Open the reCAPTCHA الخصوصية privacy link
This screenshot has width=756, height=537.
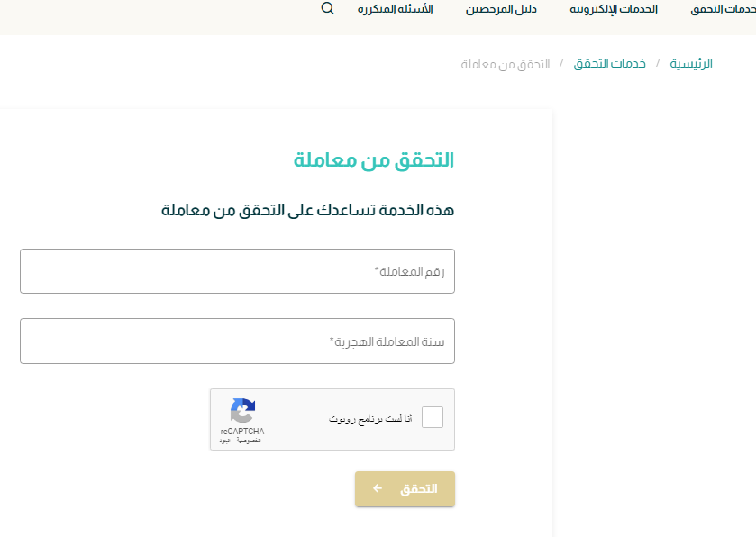pos(249,441)
